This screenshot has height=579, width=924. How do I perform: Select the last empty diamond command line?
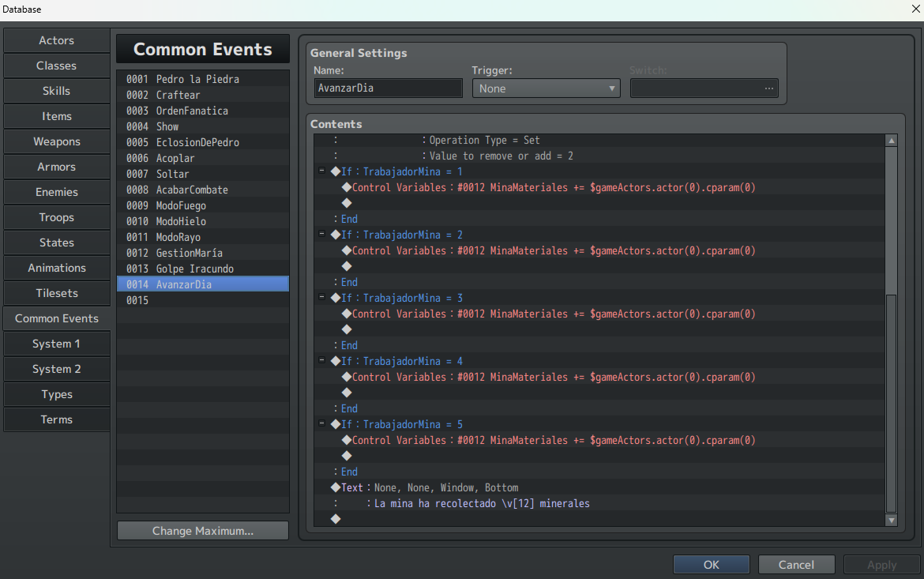[336, 519]
